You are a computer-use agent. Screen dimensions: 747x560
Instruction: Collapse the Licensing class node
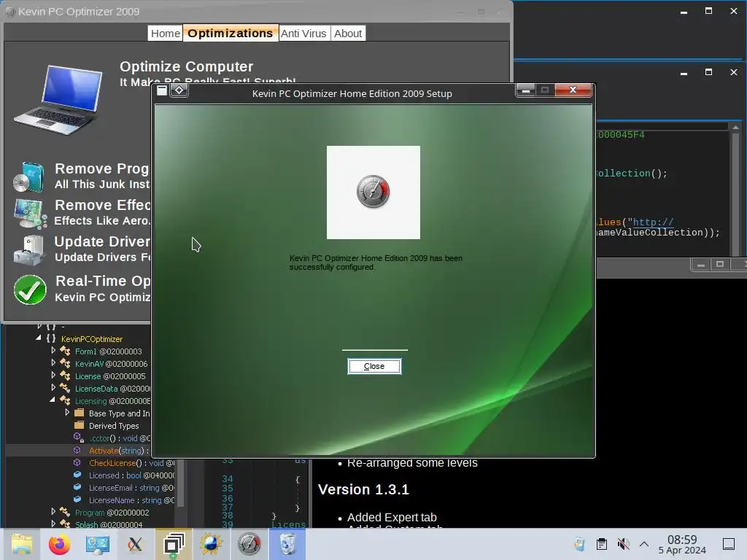click(53, 400)
